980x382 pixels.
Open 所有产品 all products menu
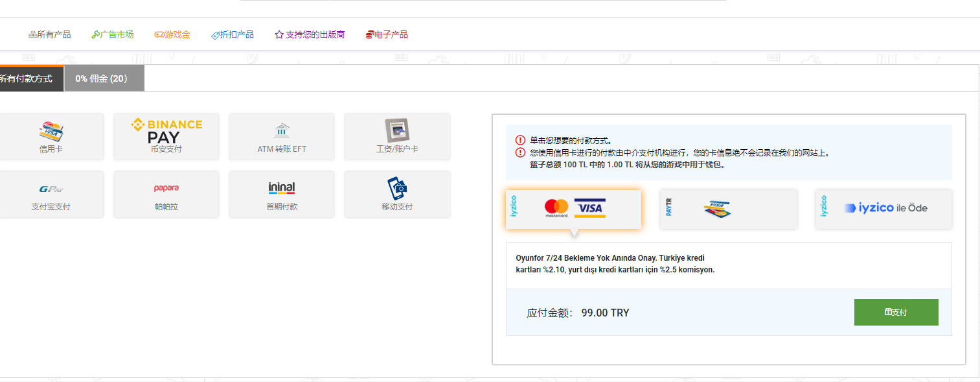click(50, 34)
